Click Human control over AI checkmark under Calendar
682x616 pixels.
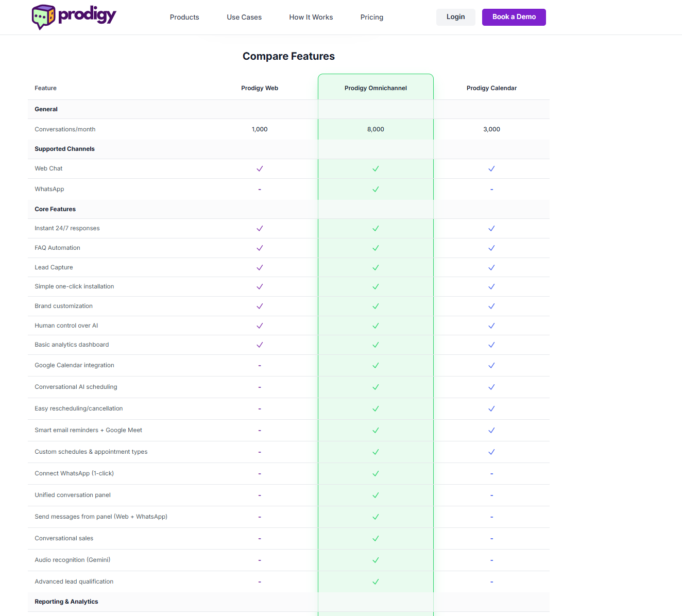point(491,326)
